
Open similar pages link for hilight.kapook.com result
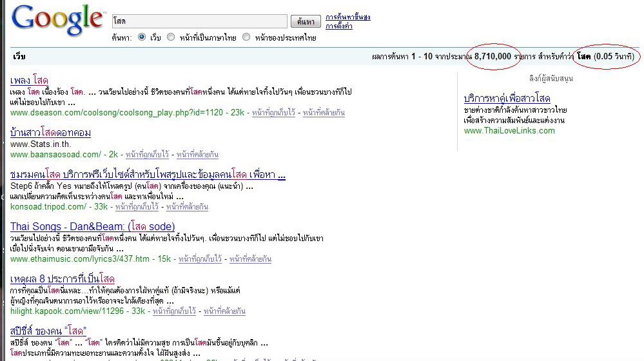pos(225,311)
